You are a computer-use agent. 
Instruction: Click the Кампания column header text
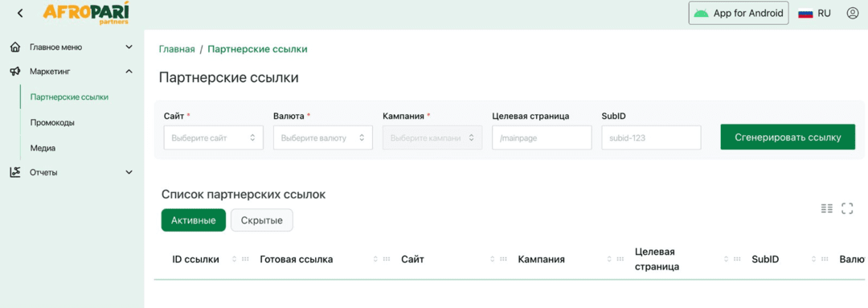tap(542, 259)
